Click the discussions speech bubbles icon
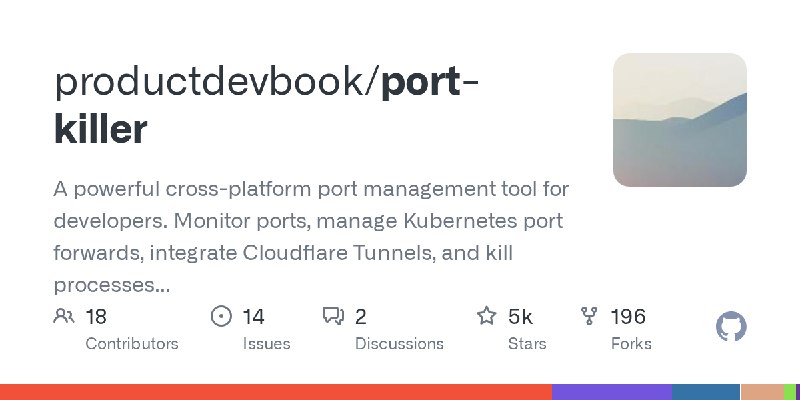 tap(334, 316)
